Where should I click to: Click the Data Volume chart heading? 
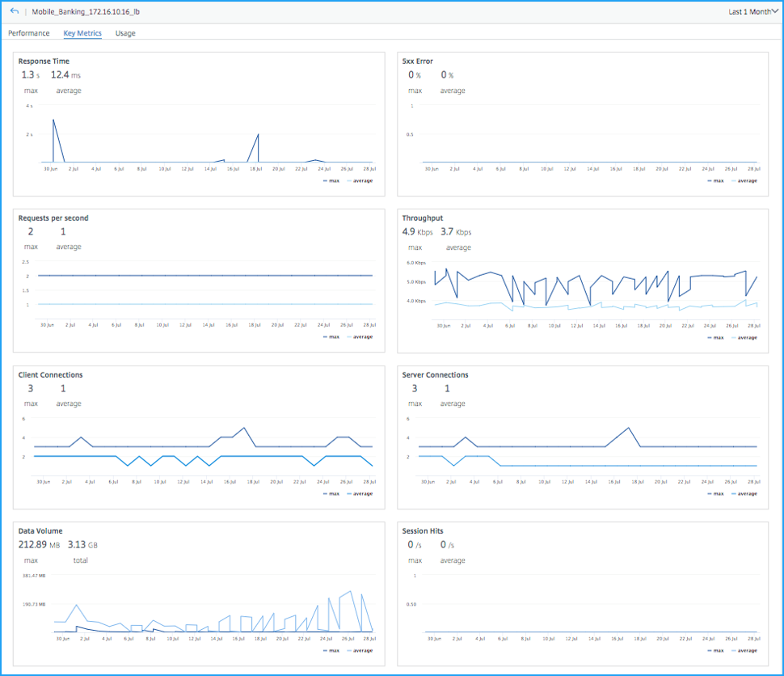point(40,531)
